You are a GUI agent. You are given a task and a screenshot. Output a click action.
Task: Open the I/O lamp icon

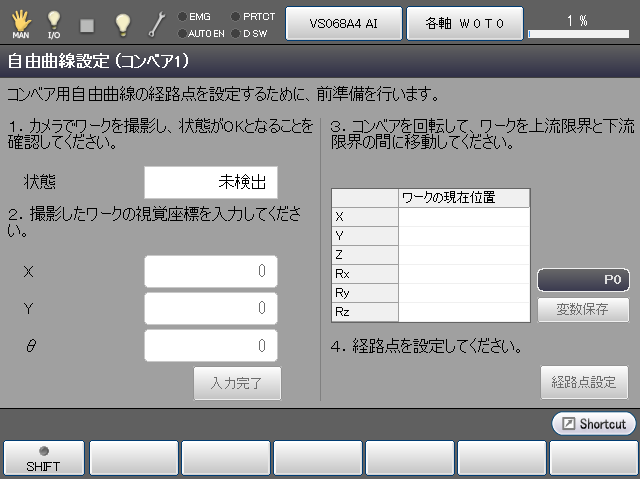tap(54, 22)
